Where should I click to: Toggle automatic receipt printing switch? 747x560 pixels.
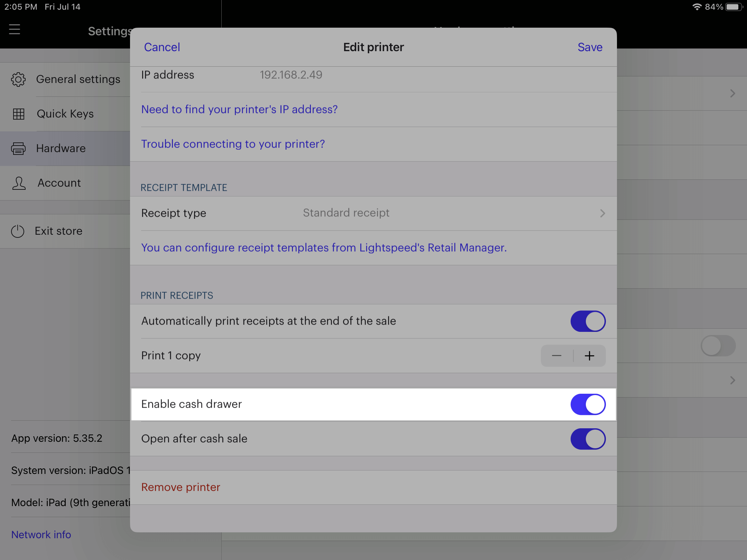[x=588, y=321]
